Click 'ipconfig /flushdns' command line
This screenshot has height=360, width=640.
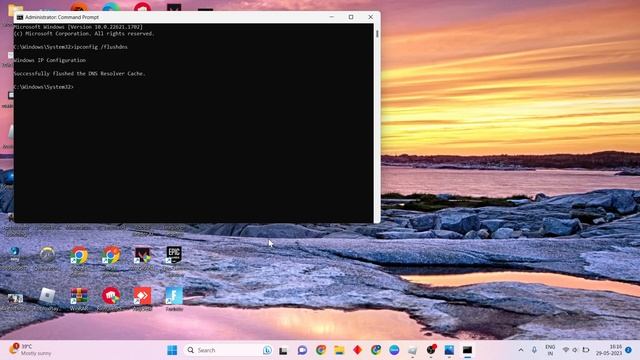(x=100, y=47)
